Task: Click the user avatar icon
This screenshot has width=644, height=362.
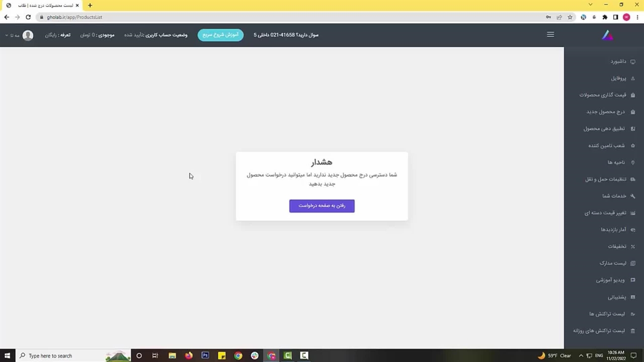Action: (x=28, y=35)
